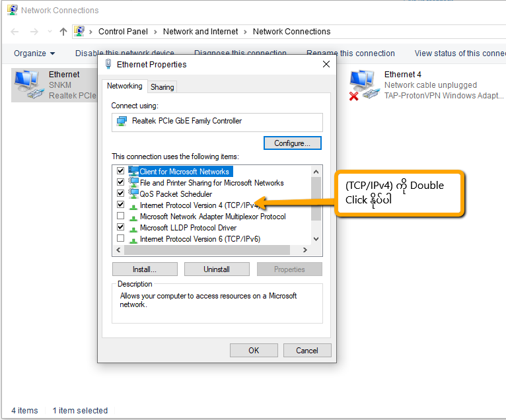
Task: Cancel the Ethernet Properties dialog
Action: [x=307, y=351]
